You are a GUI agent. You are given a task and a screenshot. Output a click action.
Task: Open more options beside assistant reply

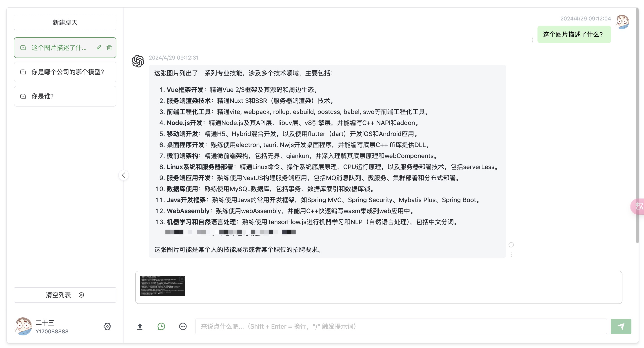tap(511, 255)
